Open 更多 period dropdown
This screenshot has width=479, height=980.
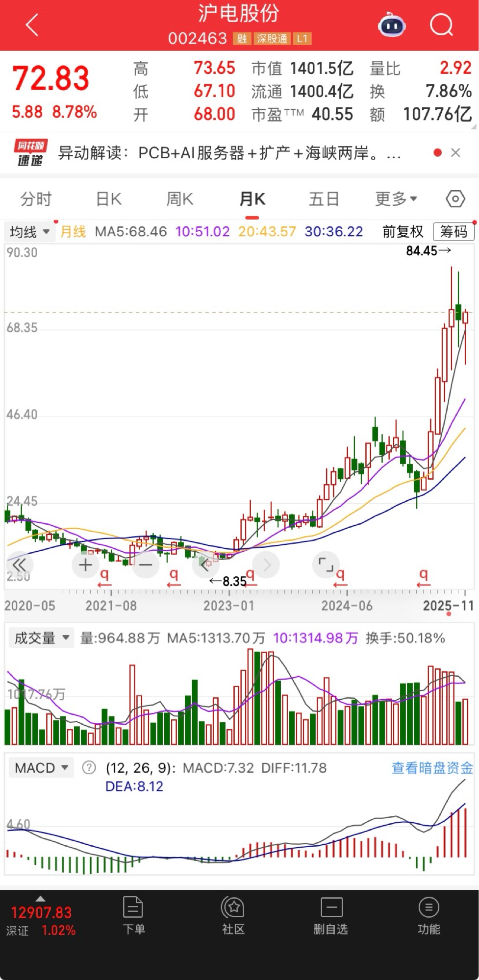(x=396, y=199)
